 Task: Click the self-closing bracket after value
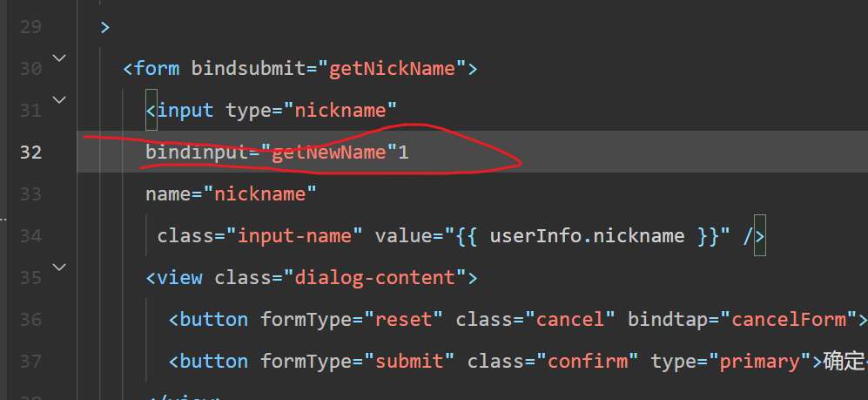click(x=754, y=236)
